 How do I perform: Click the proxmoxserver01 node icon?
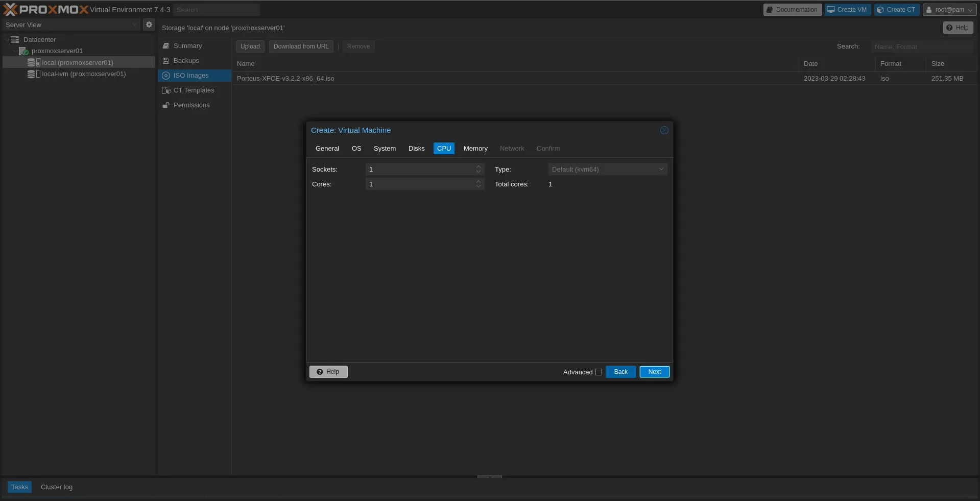tap(23, 51)
